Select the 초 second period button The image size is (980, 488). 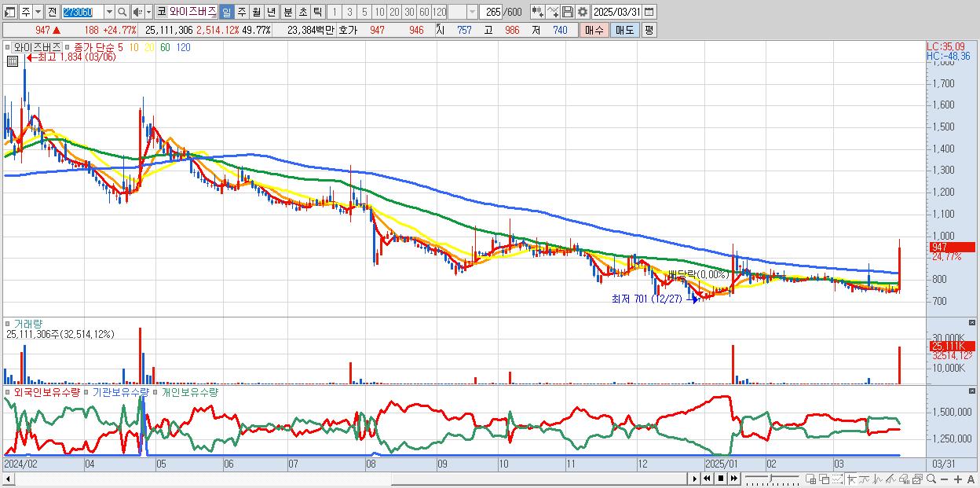tap(302, 12)
